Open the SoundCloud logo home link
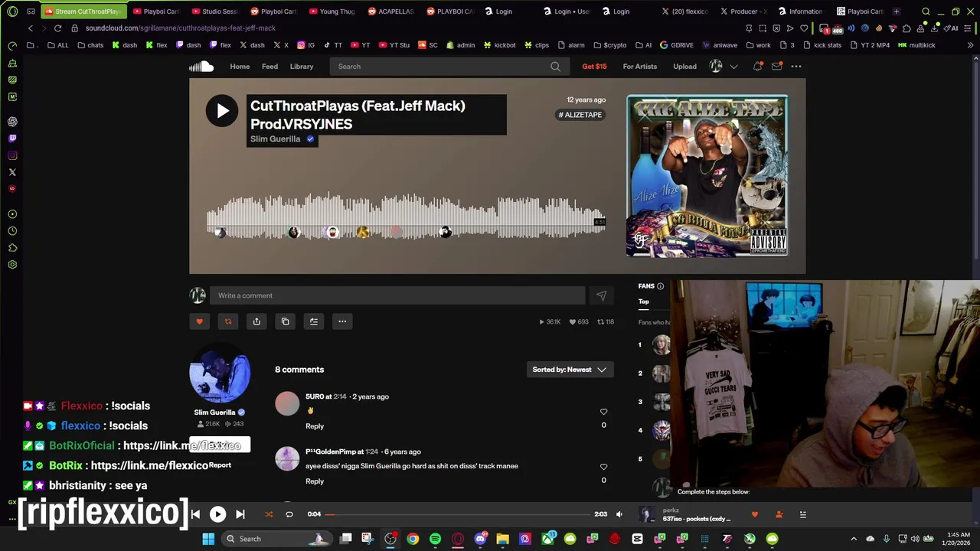980x551 pixels. [201, 67]
